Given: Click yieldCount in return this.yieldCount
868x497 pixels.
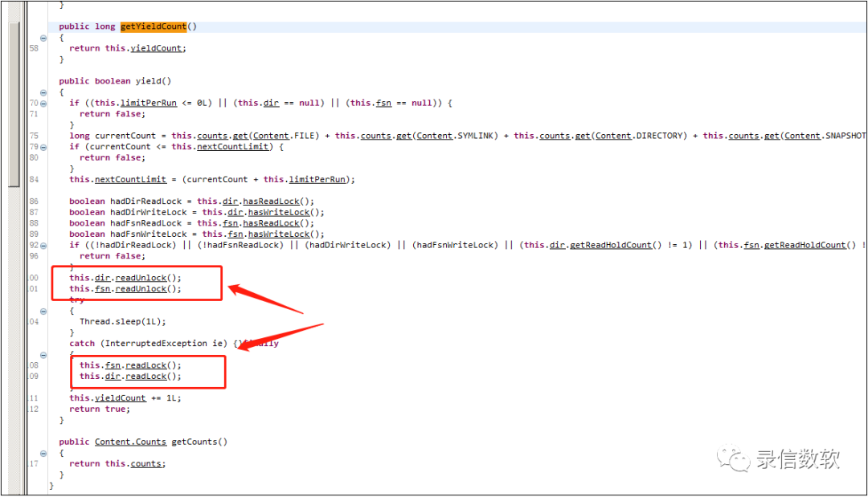Looking at the screenshot, I should click(x=156, y=48).
